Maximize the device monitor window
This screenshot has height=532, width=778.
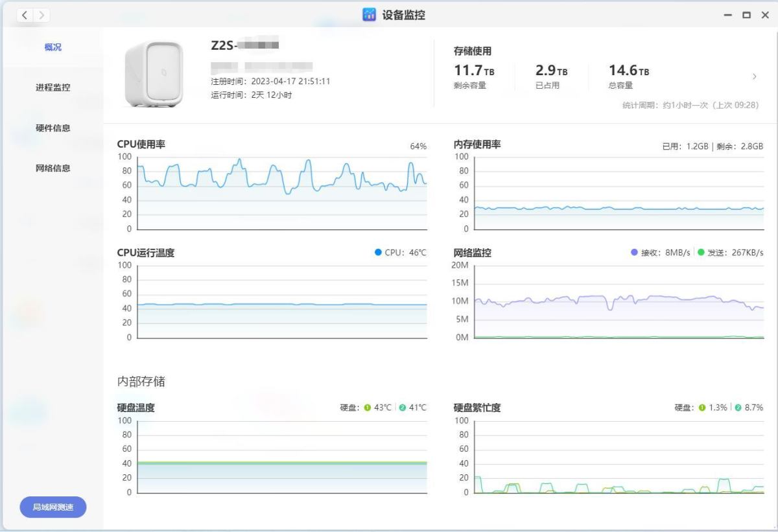tap(746, 15)
